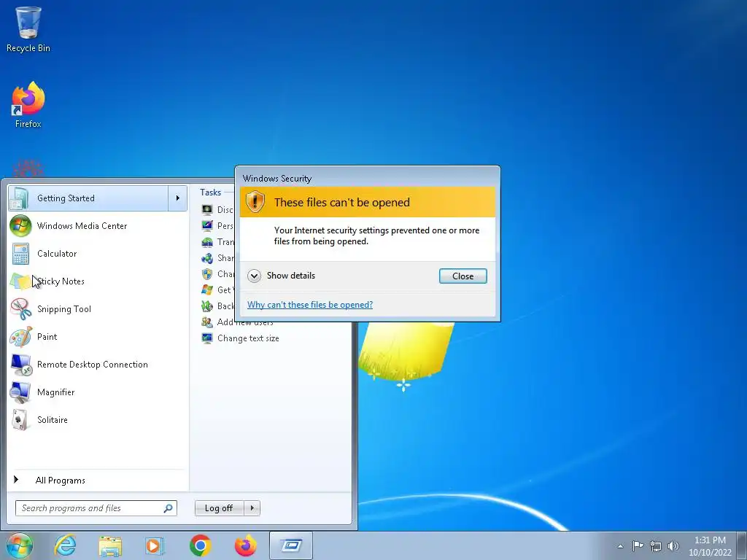Click the Show desktop strip at the taskbar end
The width and height of the screenshot is (747, 560).
pos(742,545)
